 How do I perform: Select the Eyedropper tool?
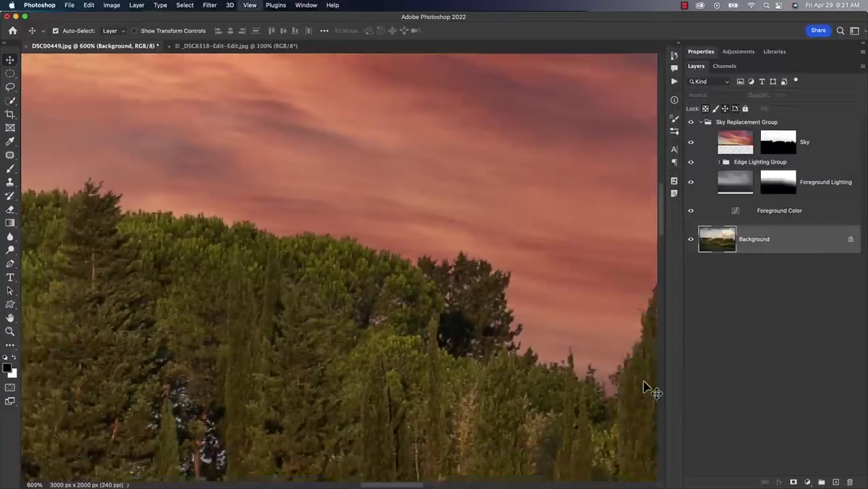pos(10,141)
